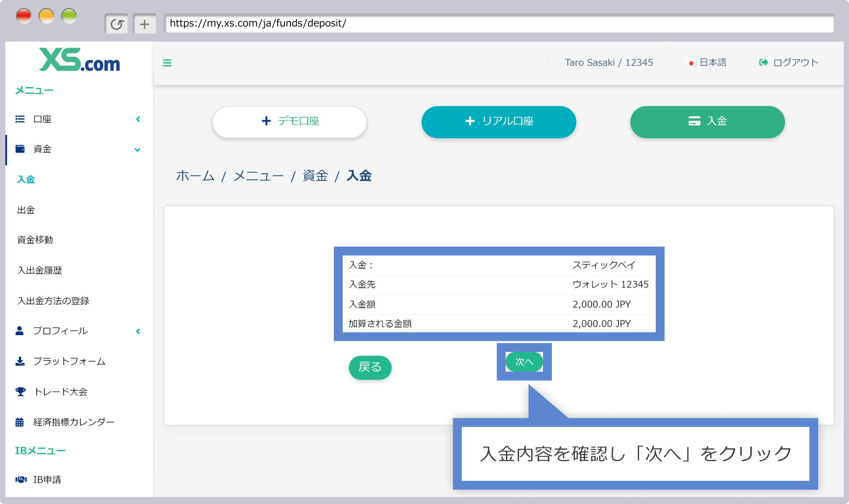The height and width of the screenshot is (504, 849).
Task: Click the リアル口座 button
Action: (499, 122)
